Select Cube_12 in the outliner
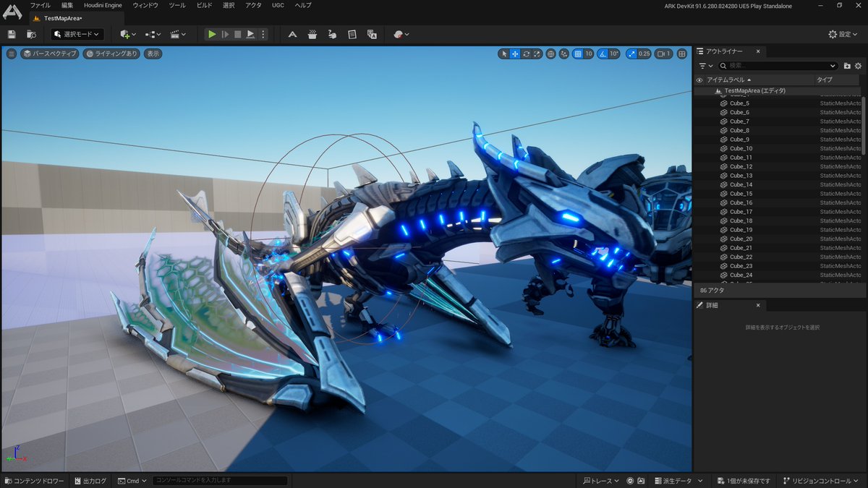The width and height of the screenshot is (868, 488). pyautogui.click(x=741, y=166)
